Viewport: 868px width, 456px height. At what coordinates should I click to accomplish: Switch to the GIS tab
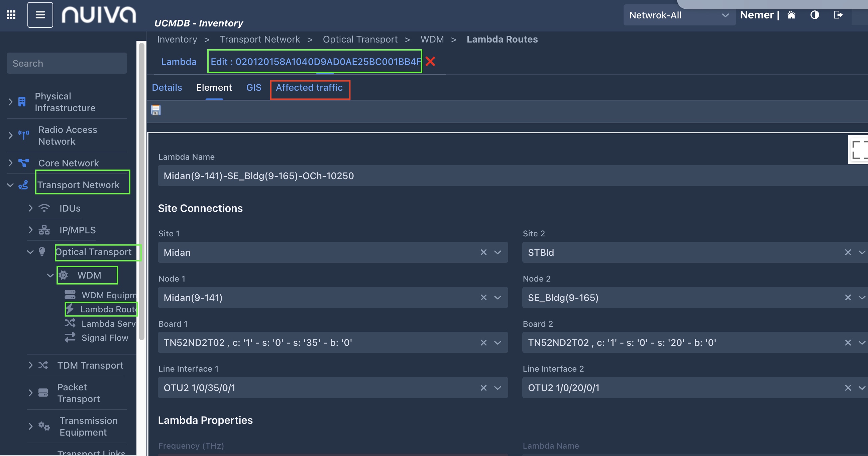(x=253, y=88)
